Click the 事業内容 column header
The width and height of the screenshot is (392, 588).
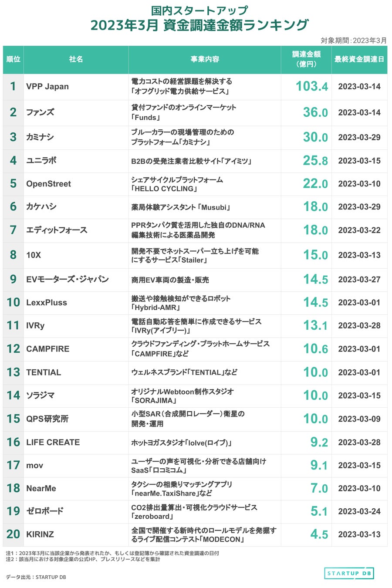(204, 59)
